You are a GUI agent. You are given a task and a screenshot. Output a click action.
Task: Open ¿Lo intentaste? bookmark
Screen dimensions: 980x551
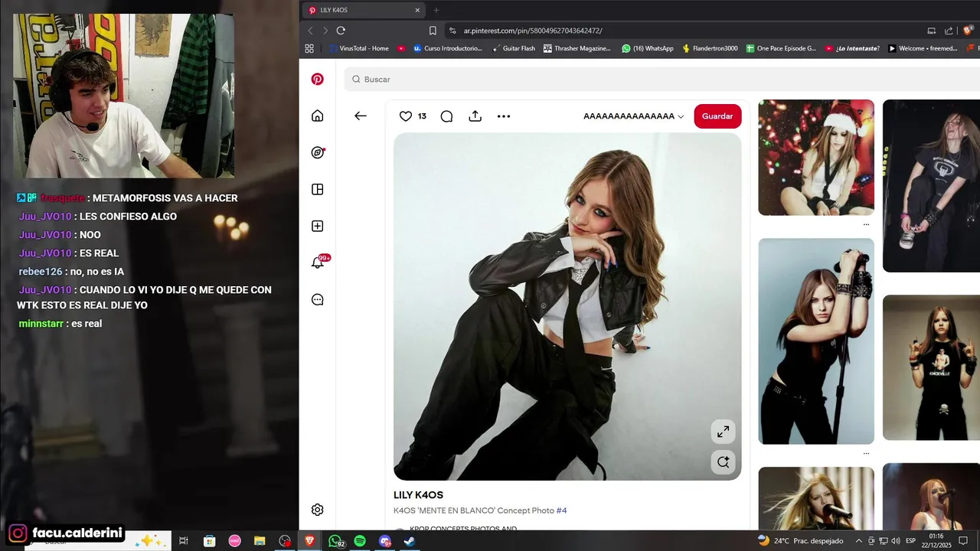[x=852, y=48]
